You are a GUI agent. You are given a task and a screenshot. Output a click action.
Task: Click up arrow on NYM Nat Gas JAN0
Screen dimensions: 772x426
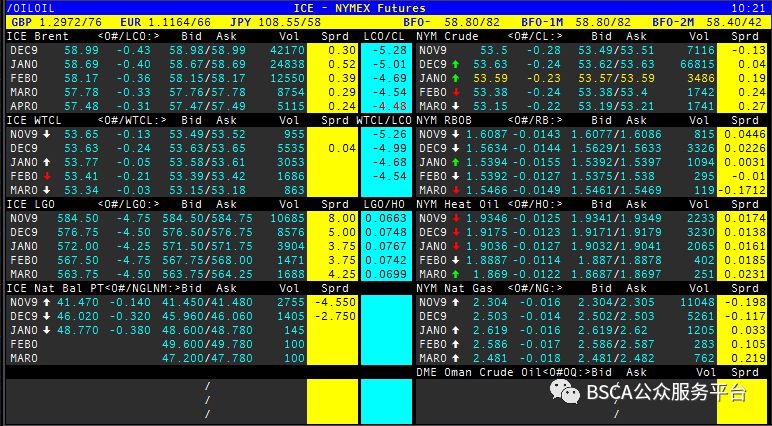coord(455,330)
